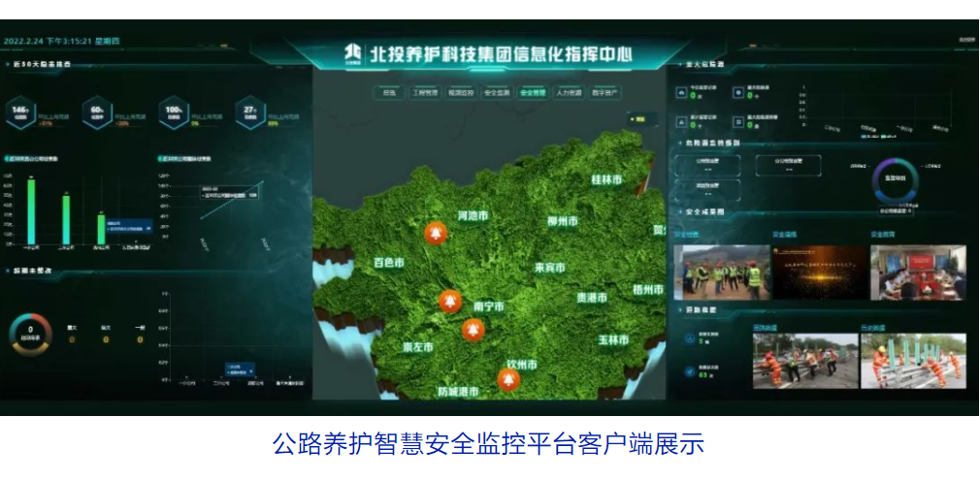Click the circular icon beside the value 5
This screenshot has width=980, height=481.
[689, 338]
